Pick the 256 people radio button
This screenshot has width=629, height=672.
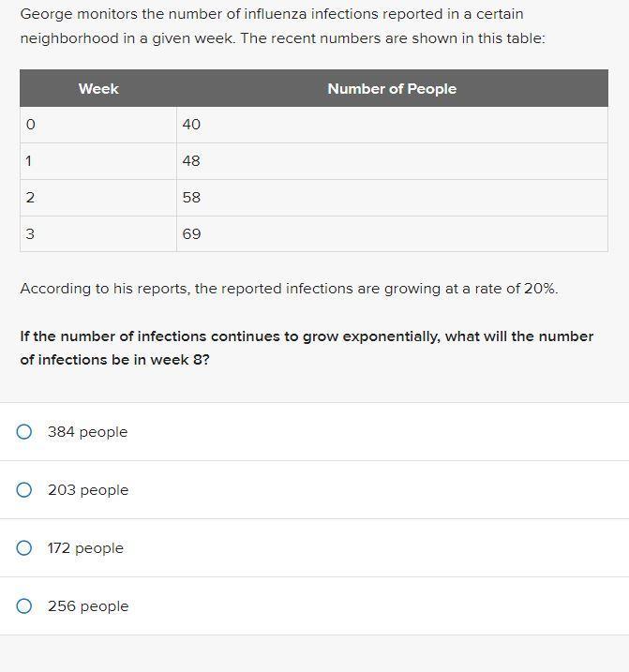coord(24,606)
